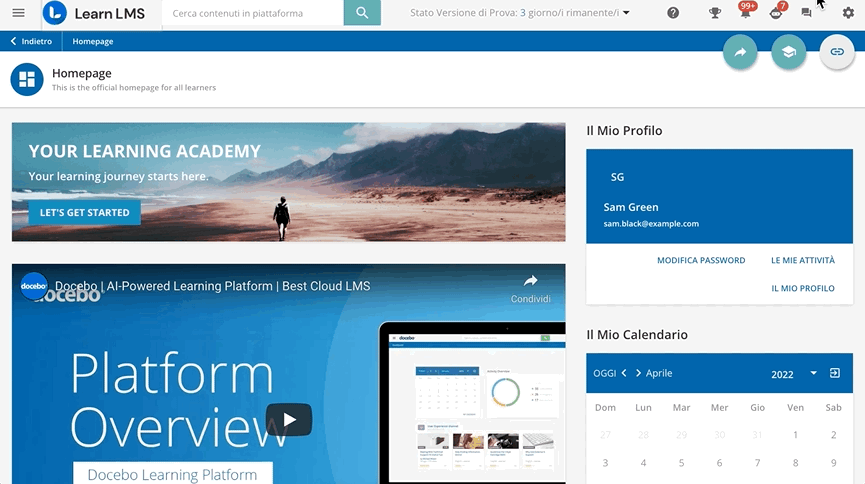865x484 pixels.
Task: View notifications bell with 99+ badge
Action: coord(746,12)
